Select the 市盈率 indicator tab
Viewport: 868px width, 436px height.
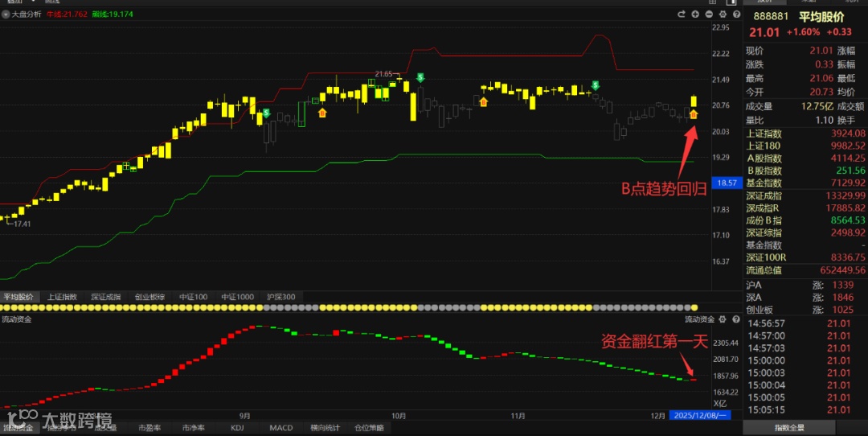(149, 428)
